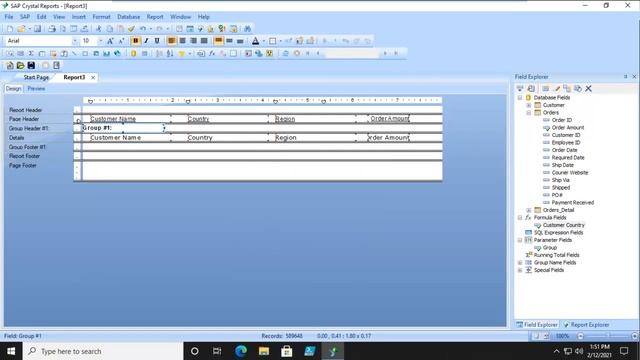Click the Insert Line tool icon
This screenshot has height=360, width=640.
click(74, 53)
